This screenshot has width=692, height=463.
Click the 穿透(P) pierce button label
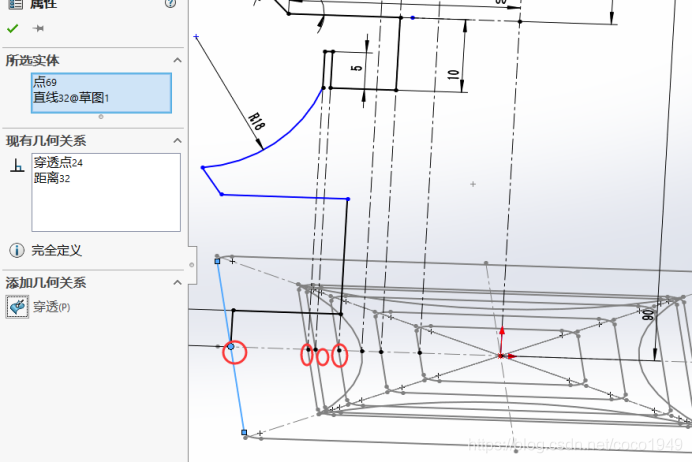coord(52,307)
